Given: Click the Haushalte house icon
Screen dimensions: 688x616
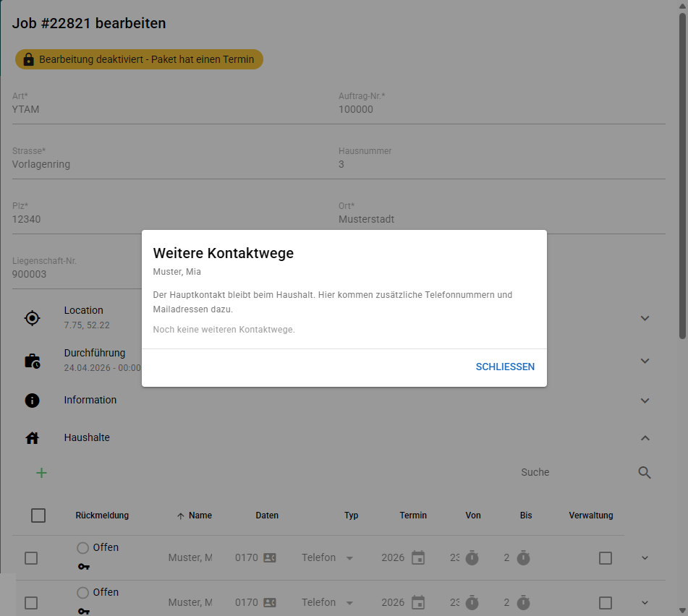Looking at the screenshot, I should [x=32, y=437].
